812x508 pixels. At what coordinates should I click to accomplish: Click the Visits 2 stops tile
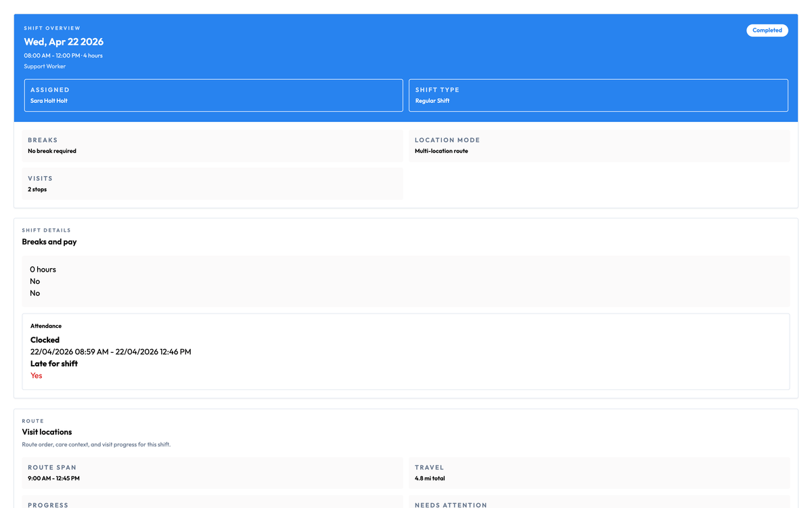point(212,184)
